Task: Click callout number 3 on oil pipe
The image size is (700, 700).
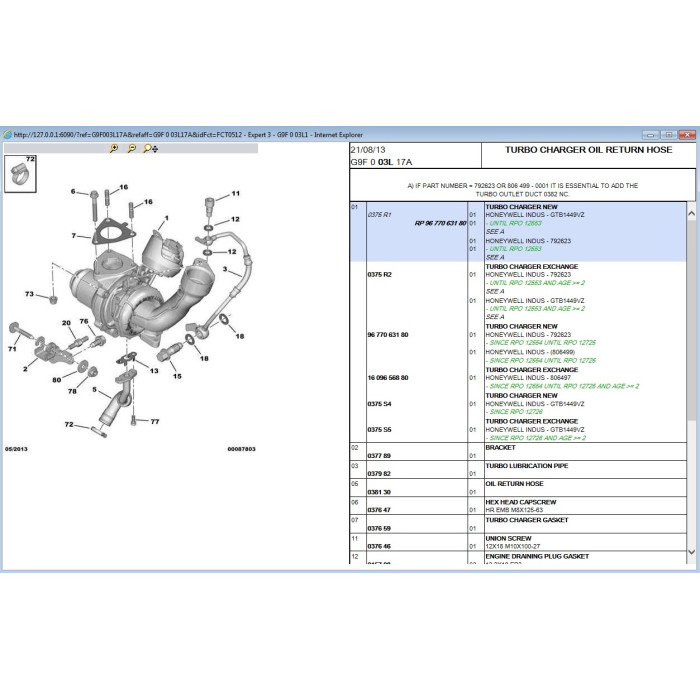Action: 225,269
